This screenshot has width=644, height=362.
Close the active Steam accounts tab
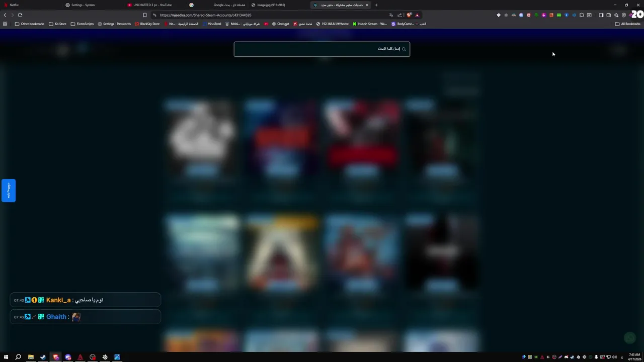pyautogui.click(x=367, y=5)
